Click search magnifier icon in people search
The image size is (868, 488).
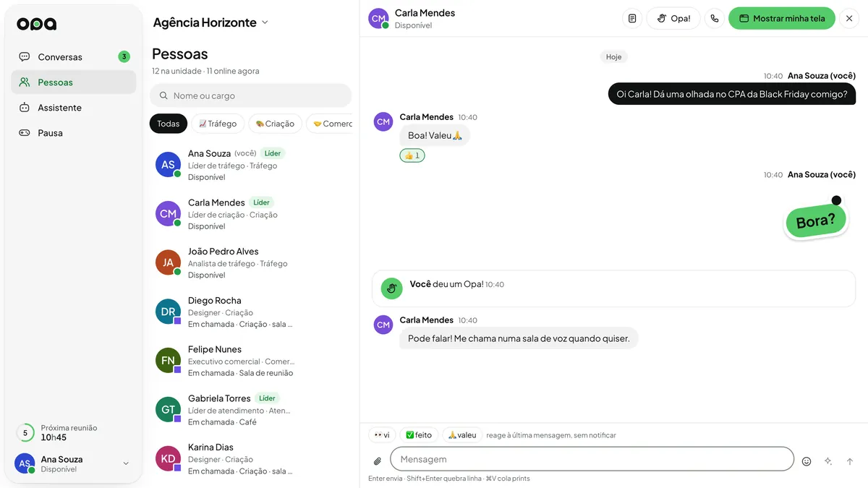tap(163, 95)
